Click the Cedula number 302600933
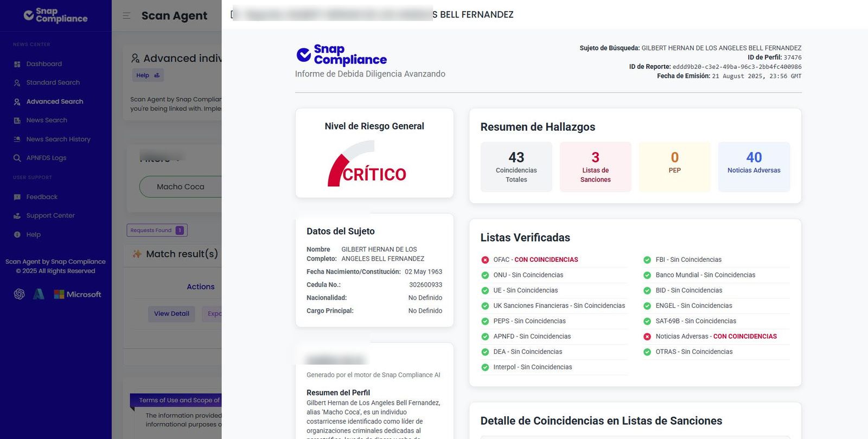The width and height of the screenshot is (868, 439). 425,285
